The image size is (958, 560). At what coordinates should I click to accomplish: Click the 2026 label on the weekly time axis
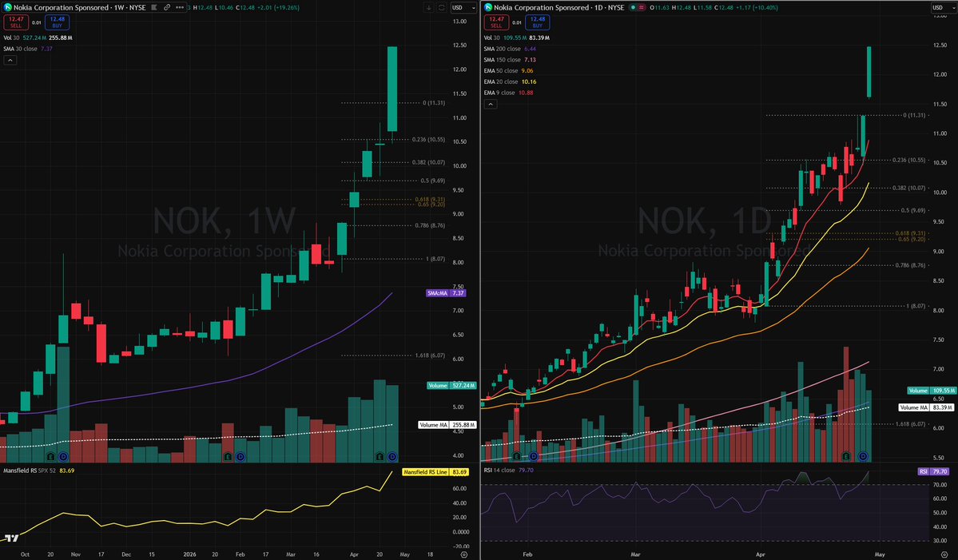[189, 554]
